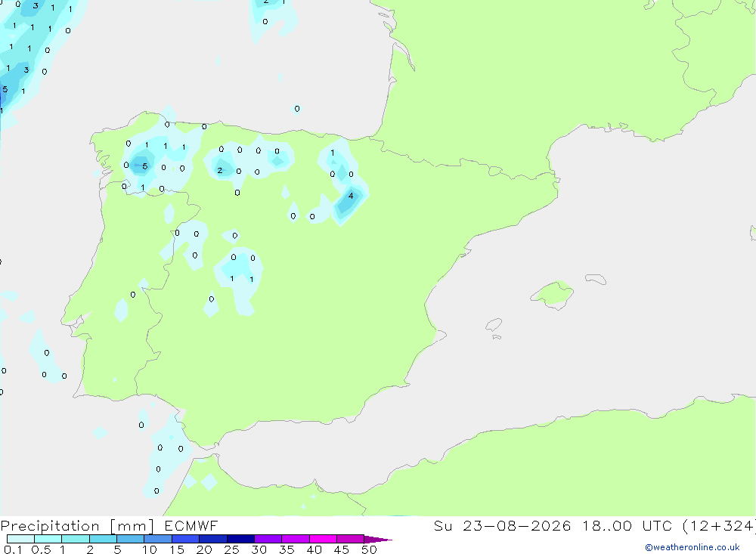The width and height of the screenshot is (756, 554).
Task: Pick the 15–20 mm legend swatch
Action: coord(186,539)
